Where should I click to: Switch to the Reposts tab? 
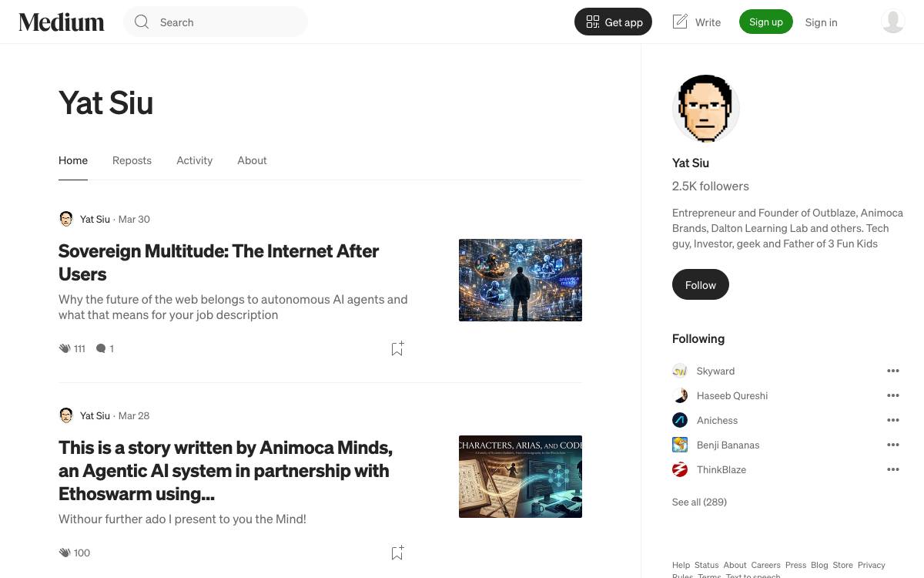pyautogui.click(x=132, y=160)
